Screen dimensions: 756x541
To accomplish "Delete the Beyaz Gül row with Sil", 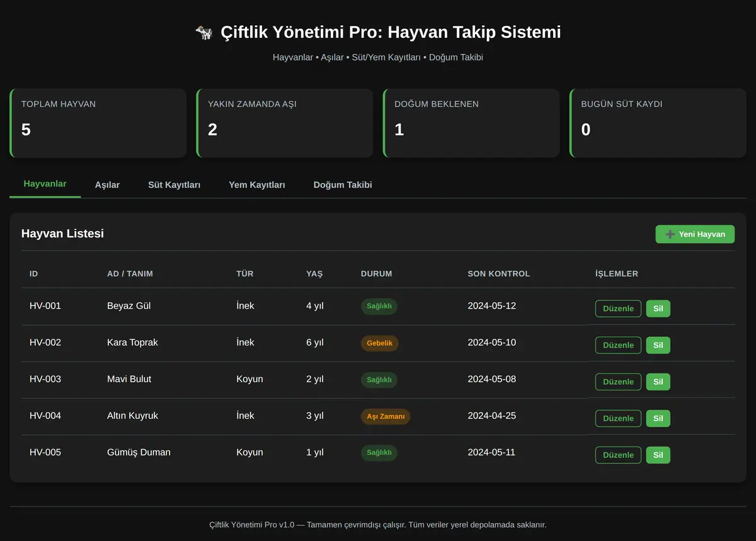I will tap(658, 309).
